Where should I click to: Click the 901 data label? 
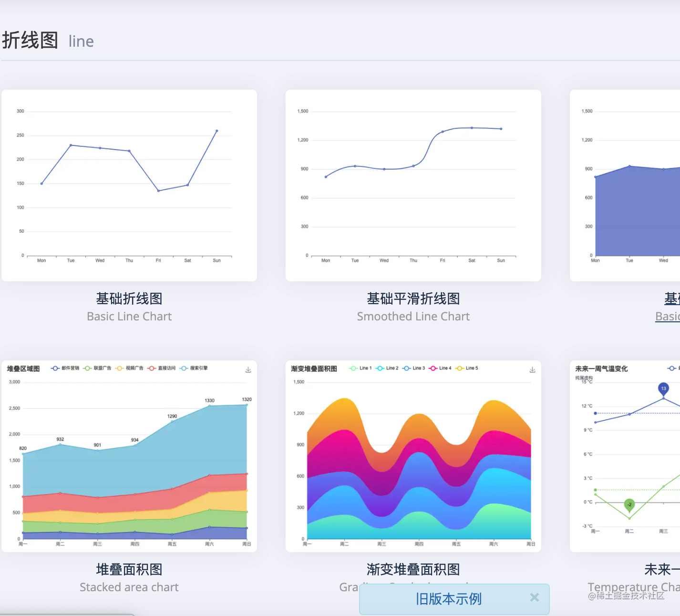(x=97, y=445)
